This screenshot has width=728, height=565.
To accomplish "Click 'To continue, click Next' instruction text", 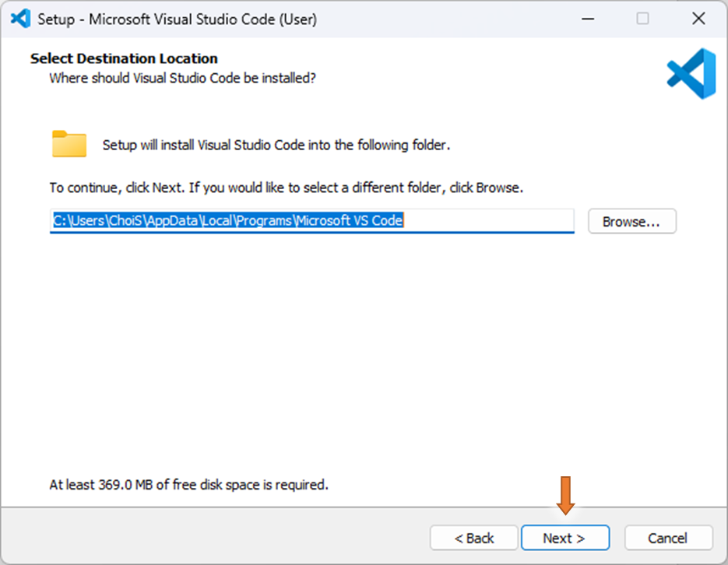I will 286,188.
